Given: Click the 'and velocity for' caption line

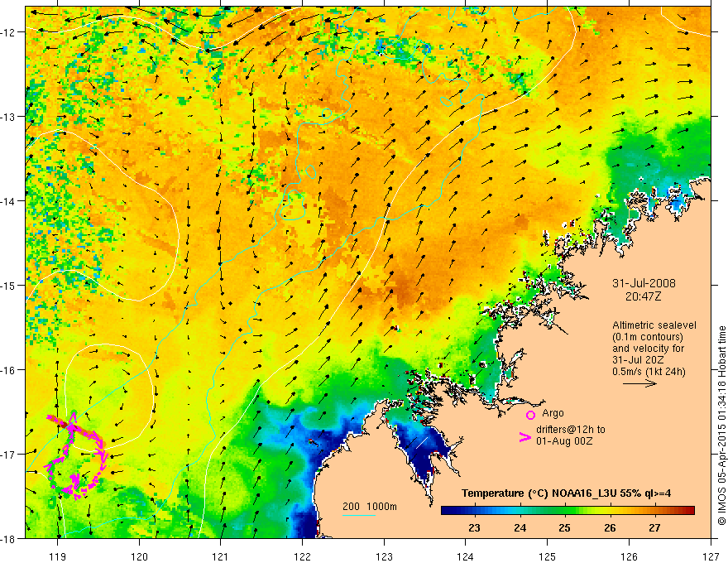Looking at the screenshot, I should [648, 349].
